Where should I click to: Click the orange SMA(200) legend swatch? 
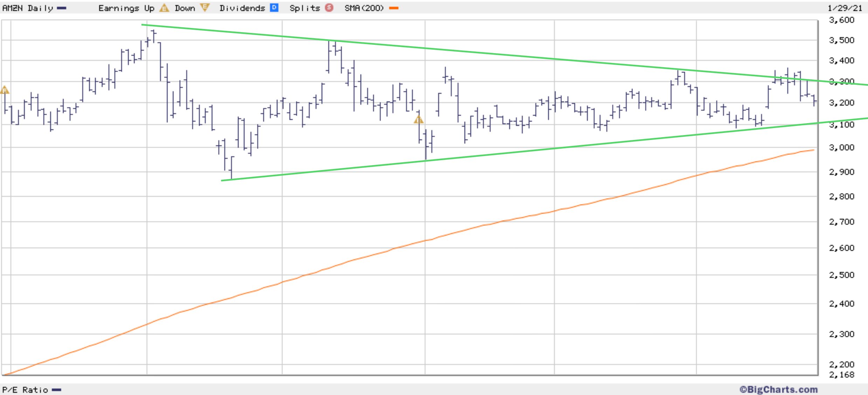394,8
